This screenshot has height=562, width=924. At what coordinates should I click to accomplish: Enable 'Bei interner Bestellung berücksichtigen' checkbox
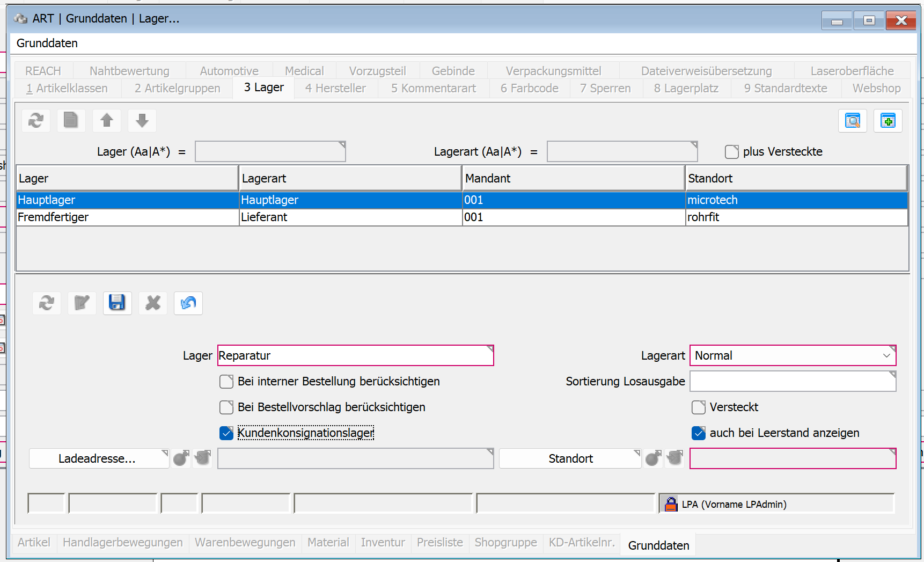point(226,382)
